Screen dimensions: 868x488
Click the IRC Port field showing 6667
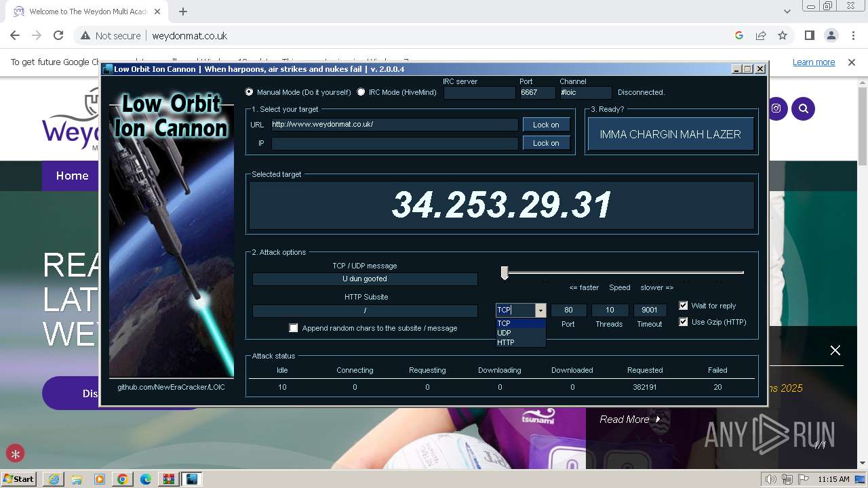[x=537, y=93]
